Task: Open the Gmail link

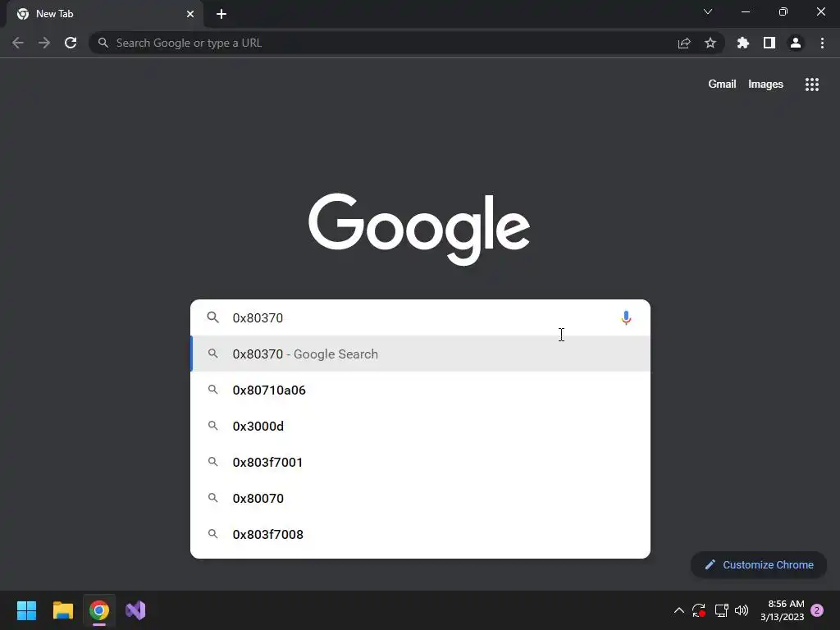Action: [722, 84]
